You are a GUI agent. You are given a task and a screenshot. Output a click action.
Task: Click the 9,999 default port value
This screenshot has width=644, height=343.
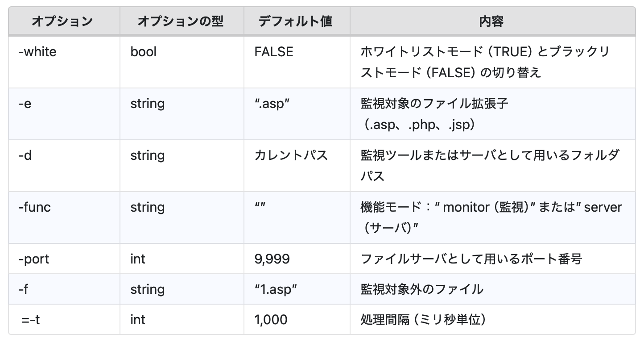coord(272,259)
